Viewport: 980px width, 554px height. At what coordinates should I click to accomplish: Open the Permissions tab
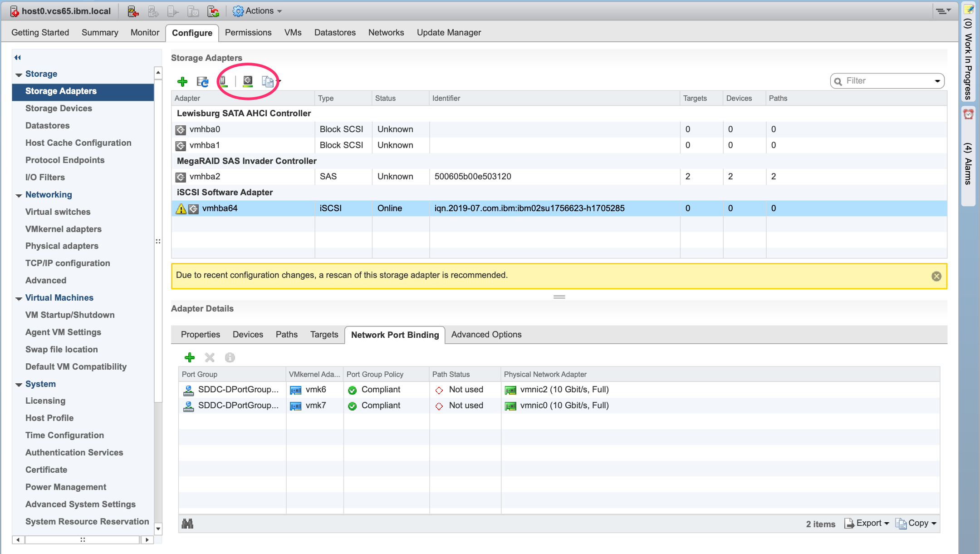(248, 33)
